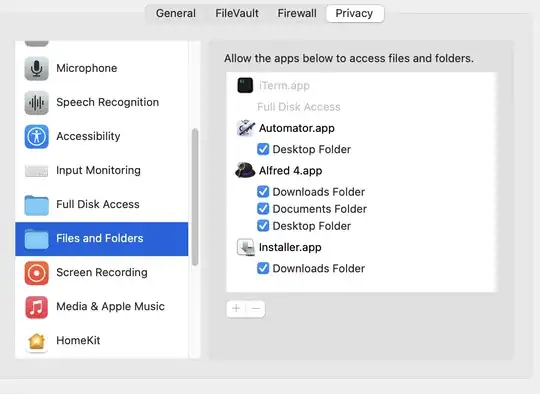
Task: Select the Installer.app label
Action: pyautogui.click(x=290, y=247)
